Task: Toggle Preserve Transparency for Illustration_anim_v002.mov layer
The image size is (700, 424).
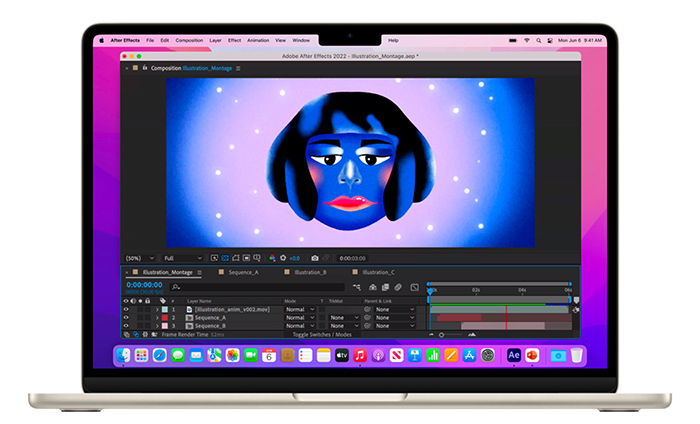Action: point(321,309)
